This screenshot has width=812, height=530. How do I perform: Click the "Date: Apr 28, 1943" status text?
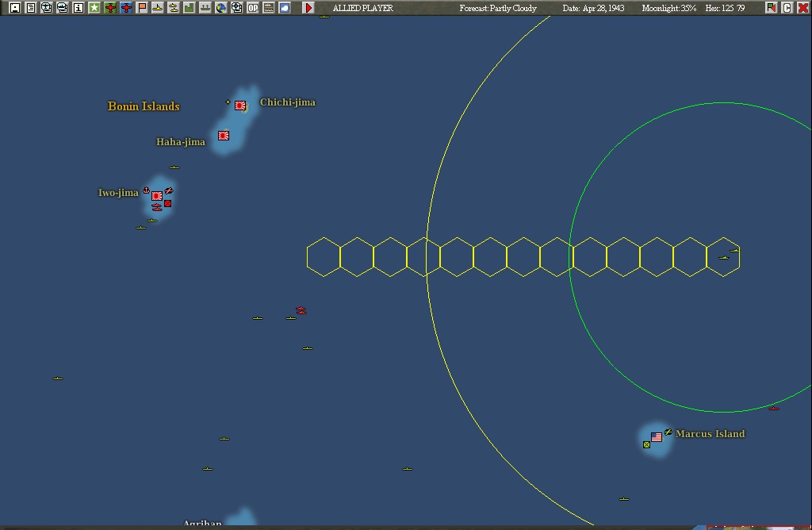[x=593, y=8]
